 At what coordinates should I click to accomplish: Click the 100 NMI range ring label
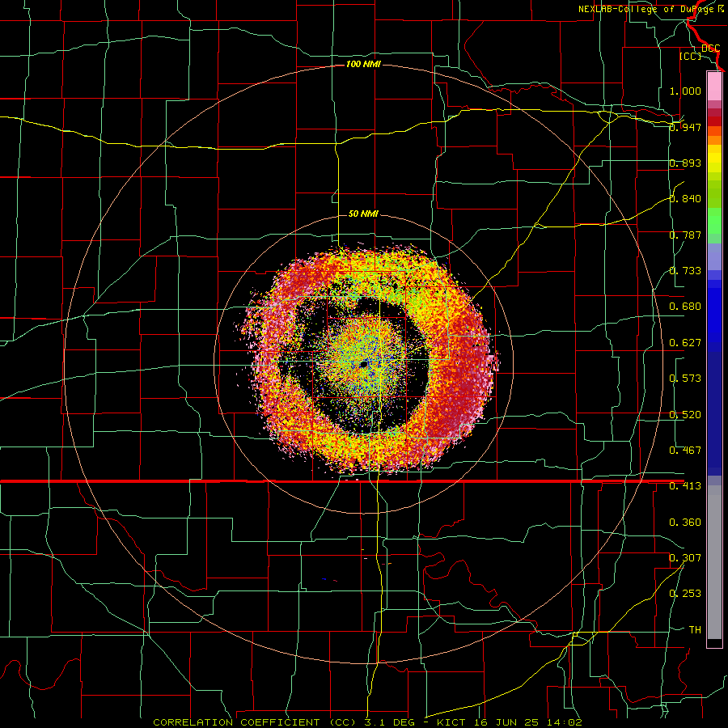click(x=363, y=64)
